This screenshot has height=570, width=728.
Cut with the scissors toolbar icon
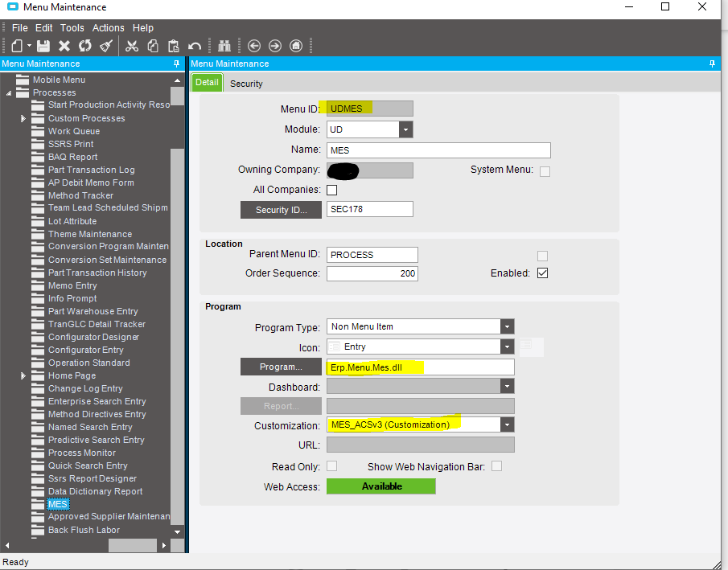point(132,46)
